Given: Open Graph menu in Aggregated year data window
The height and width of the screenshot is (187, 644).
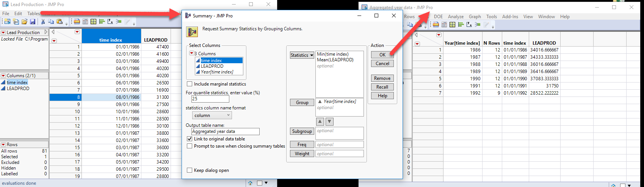Looking at the screenshot, I should (475, 17).
